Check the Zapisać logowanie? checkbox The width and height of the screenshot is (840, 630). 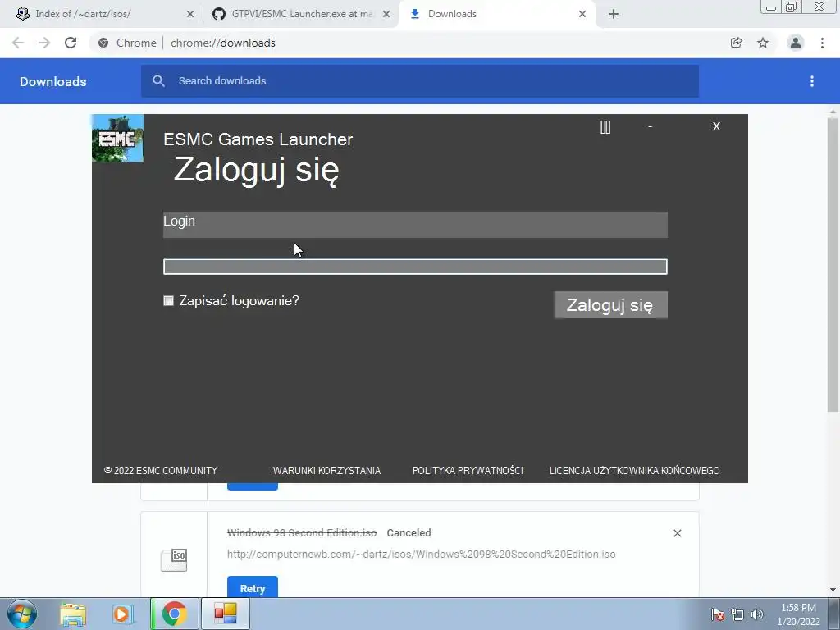[169, 300]
